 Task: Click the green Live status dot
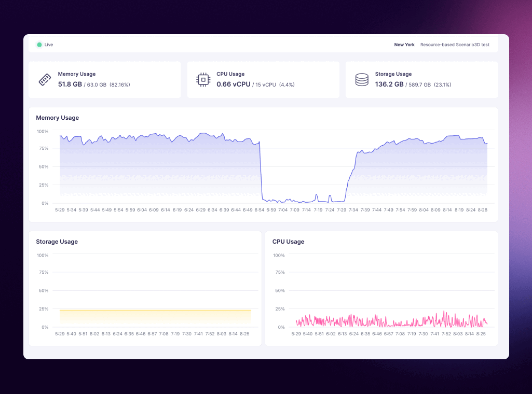point(39,45)
